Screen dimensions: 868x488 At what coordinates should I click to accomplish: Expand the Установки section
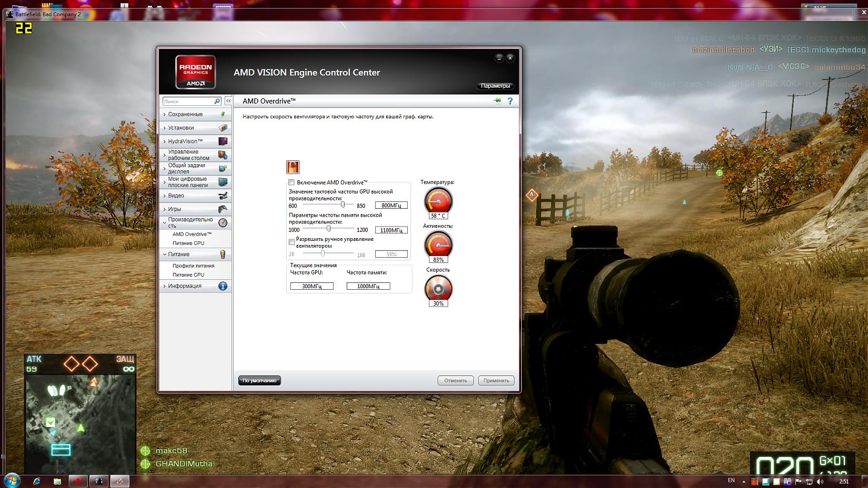(165, 128)
